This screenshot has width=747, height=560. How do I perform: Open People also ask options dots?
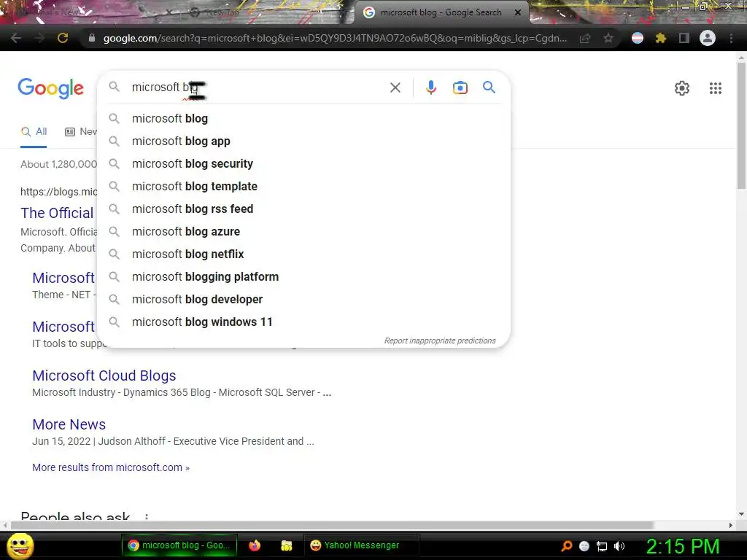click(x=147, y=517)
